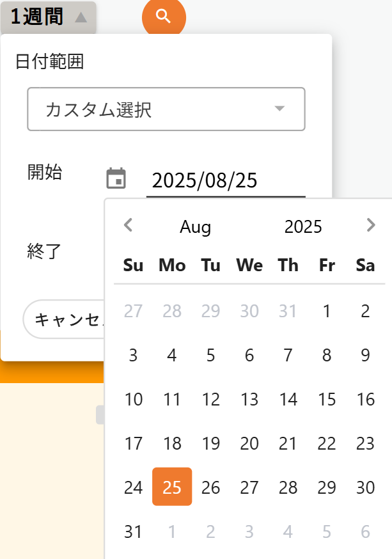Image resolution: width=392 pixels, height=559 pixels.
Task: Select August 25 highlighted date
Action: [x=172, y=487]
